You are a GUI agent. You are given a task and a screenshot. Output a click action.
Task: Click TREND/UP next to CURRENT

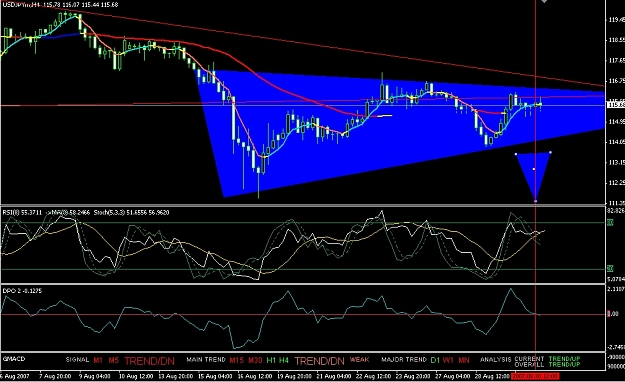564,359
